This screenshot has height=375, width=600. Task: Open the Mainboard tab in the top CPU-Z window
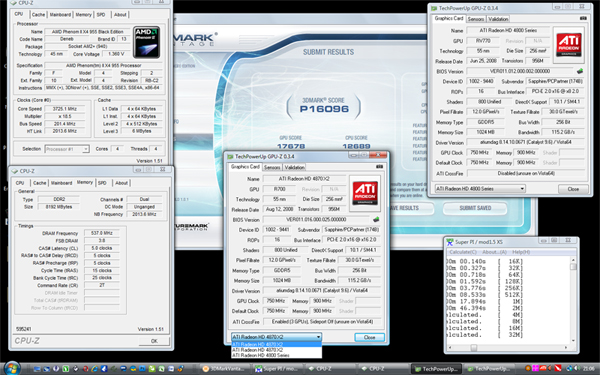[x=60, y=15]
